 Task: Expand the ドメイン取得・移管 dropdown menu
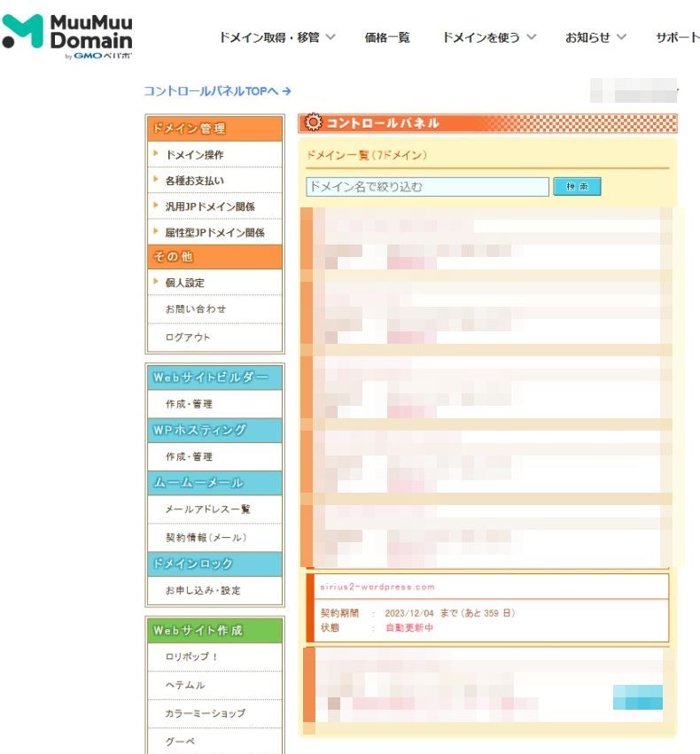click(276, 37)
